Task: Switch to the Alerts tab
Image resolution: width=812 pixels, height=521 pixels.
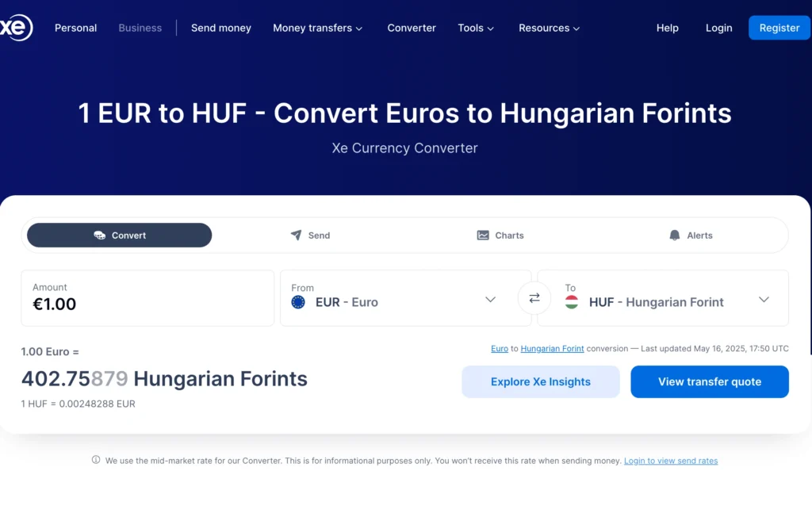Action: [x=691, y=235]
